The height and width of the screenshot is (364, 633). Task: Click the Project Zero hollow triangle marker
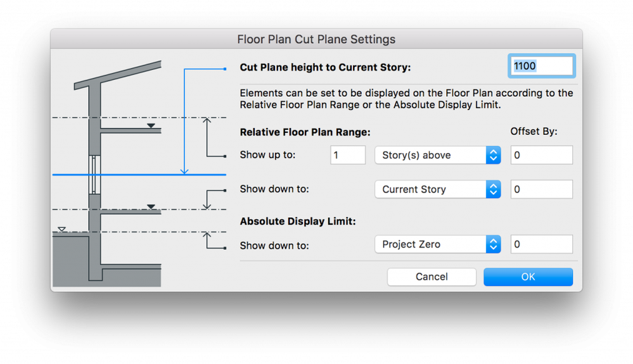pos(61,229)
